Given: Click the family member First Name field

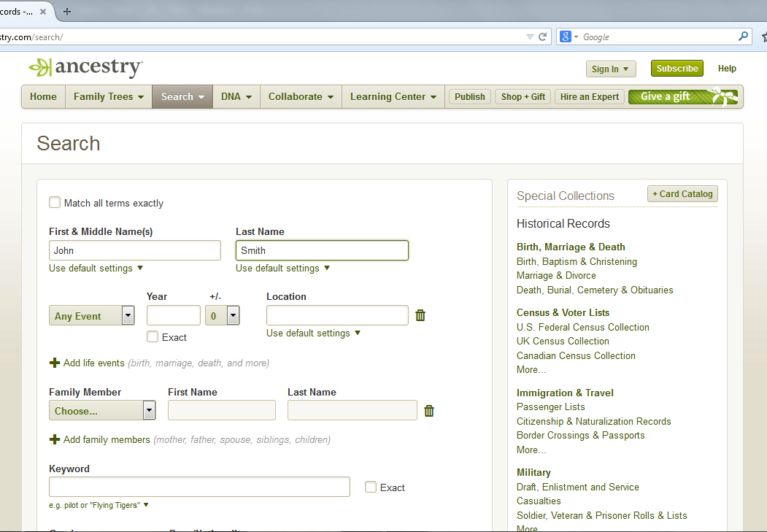Looking at the screenshot, I should pos(222,410).
